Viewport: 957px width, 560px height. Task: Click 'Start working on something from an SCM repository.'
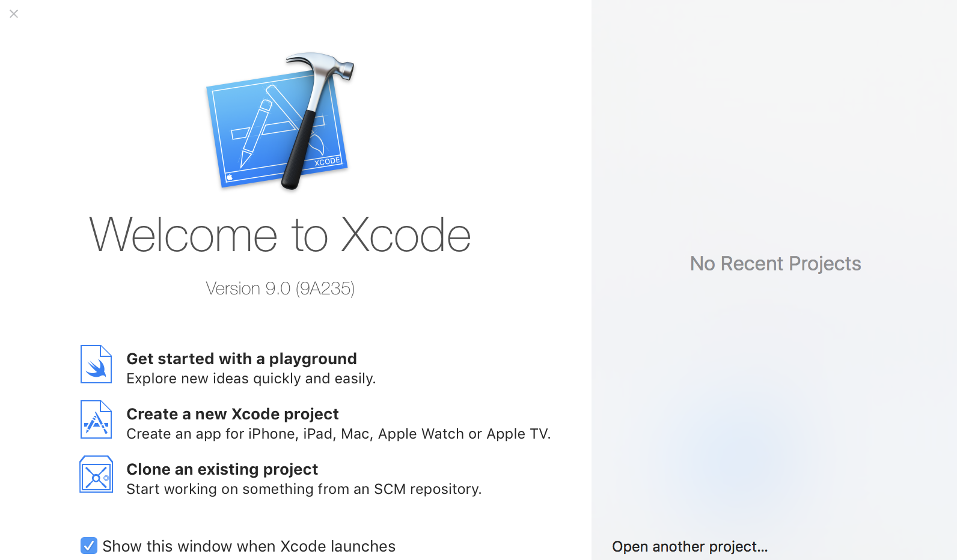[304, 489]
